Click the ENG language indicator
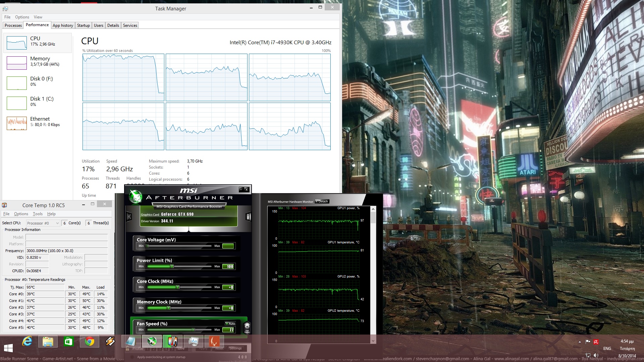 click(607, 349)
